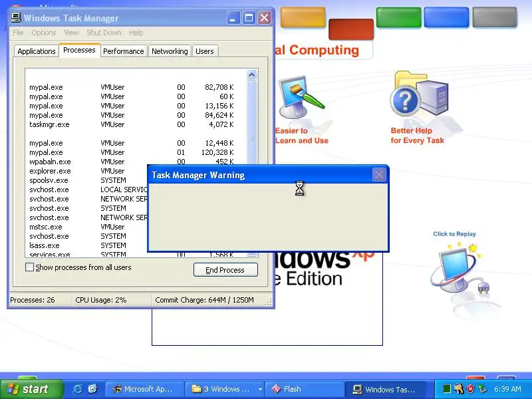The width and height of the screenshot is (532, 399).
Task: Click the Safely Remove Hardware tray icon
Action: click(481, 389)
